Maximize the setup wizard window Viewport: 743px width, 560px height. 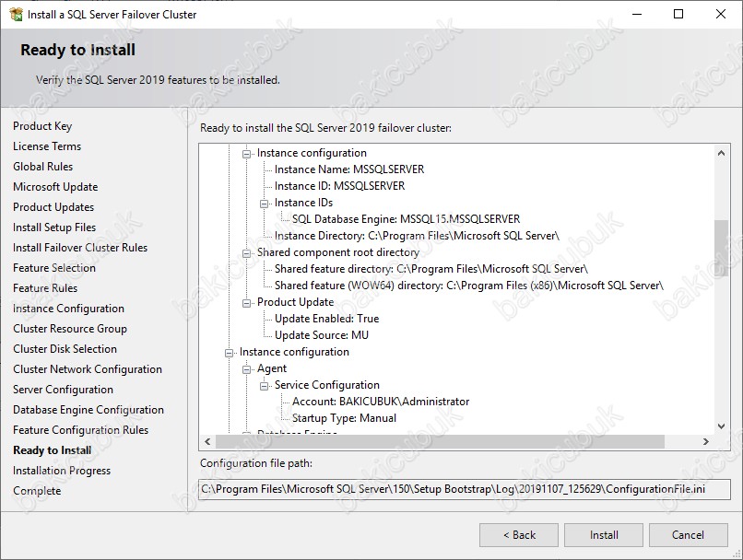click(x=678, y=14)
